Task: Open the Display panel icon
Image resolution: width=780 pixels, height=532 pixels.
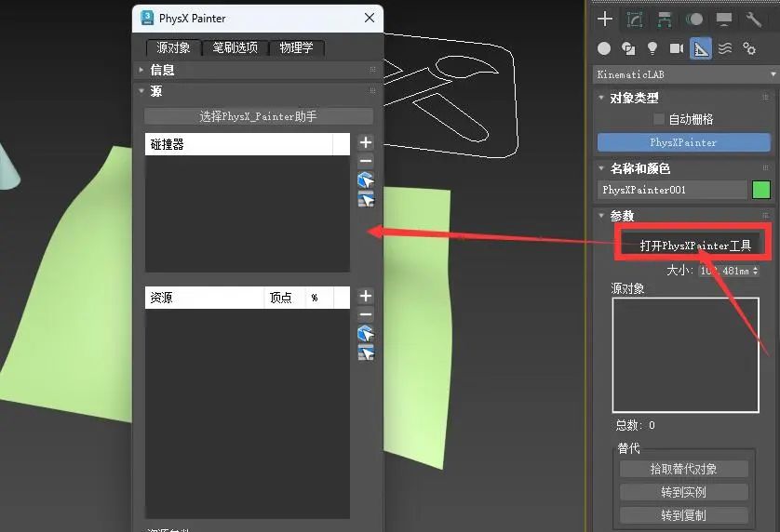Action: (724, 20)
